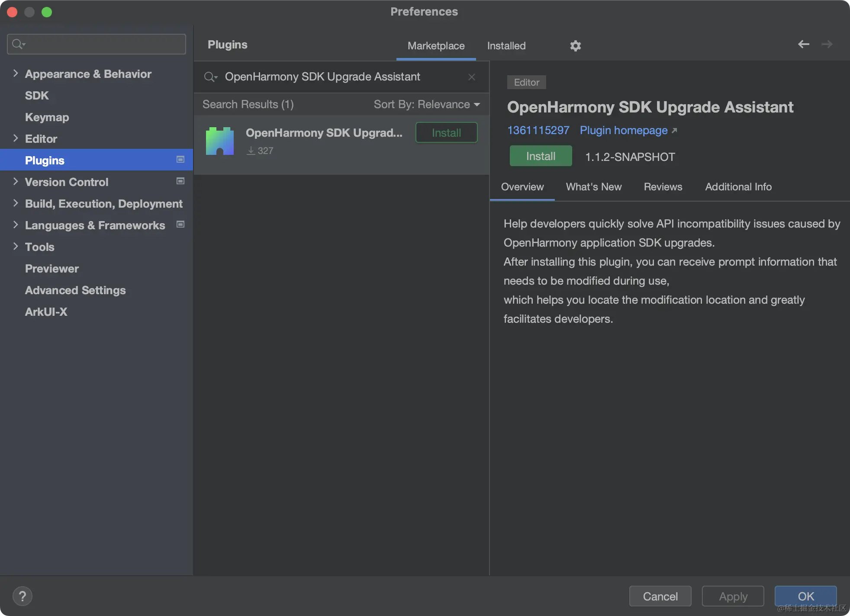Screen dimensions: 850x616
Task: Click the back navigation arrow
Action: (803, 44)
